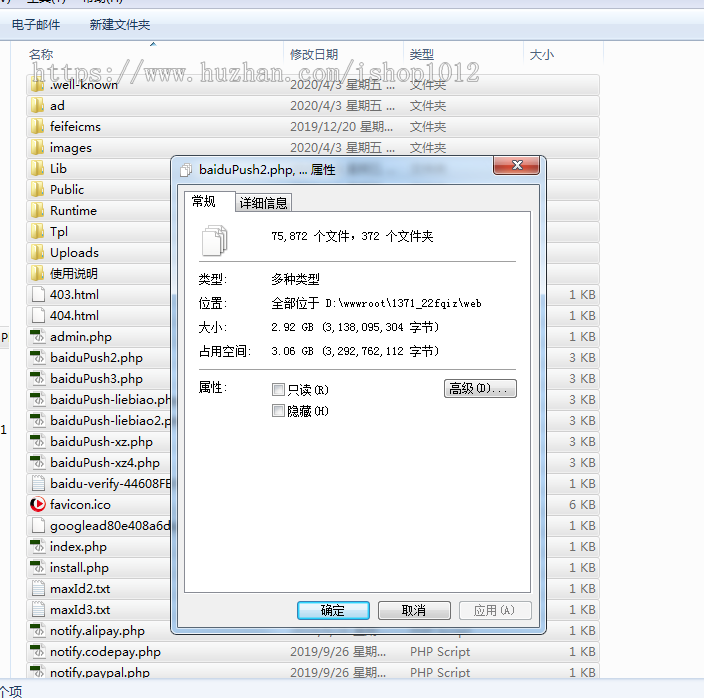Select the images folder icon

[x=38, y=148]
